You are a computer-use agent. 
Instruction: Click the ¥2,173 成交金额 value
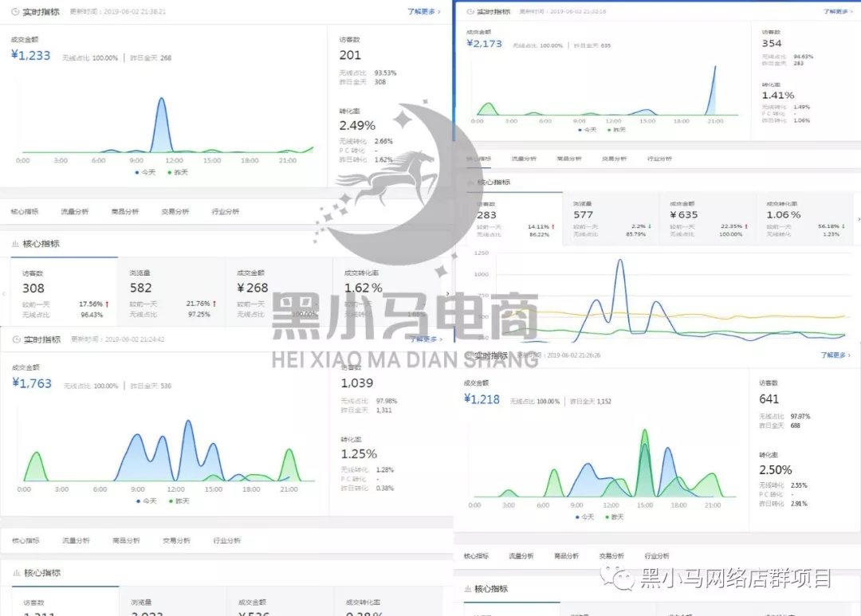tap(485, 44)
